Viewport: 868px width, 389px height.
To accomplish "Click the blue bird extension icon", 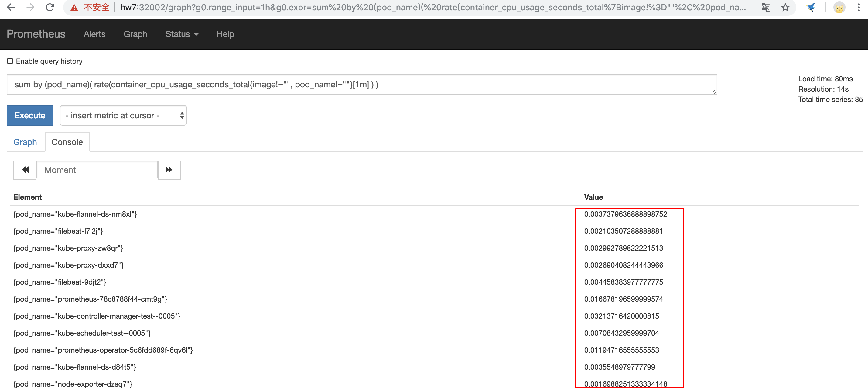I will (812, 7).
